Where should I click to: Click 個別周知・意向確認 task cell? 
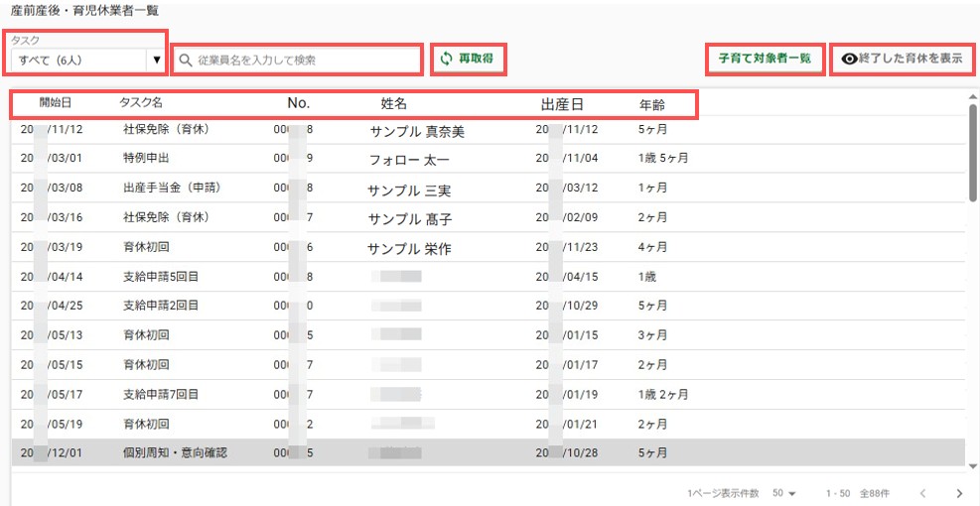coord(175,452)
